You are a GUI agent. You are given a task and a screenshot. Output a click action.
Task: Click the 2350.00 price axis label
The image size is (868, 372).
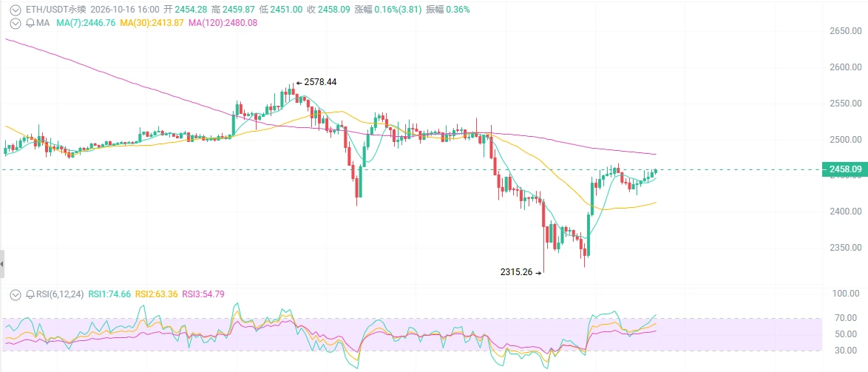coord(846,247)
